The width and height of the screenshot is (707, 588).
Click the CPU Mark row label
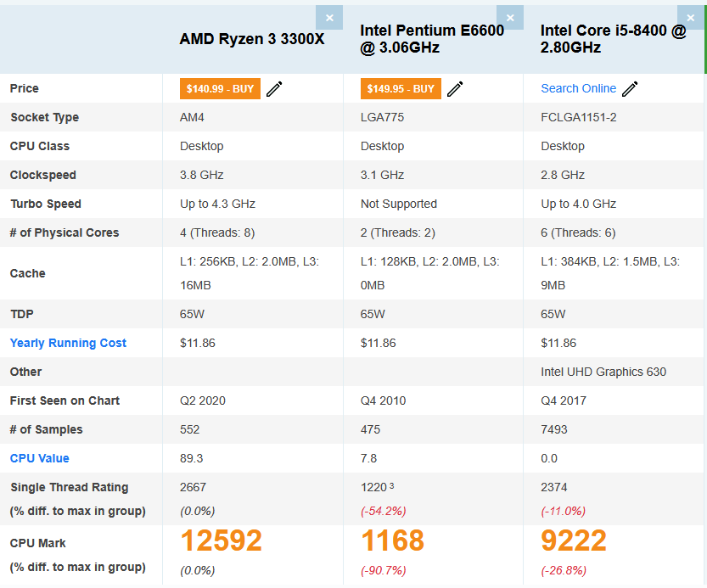(x=38, y=543)
